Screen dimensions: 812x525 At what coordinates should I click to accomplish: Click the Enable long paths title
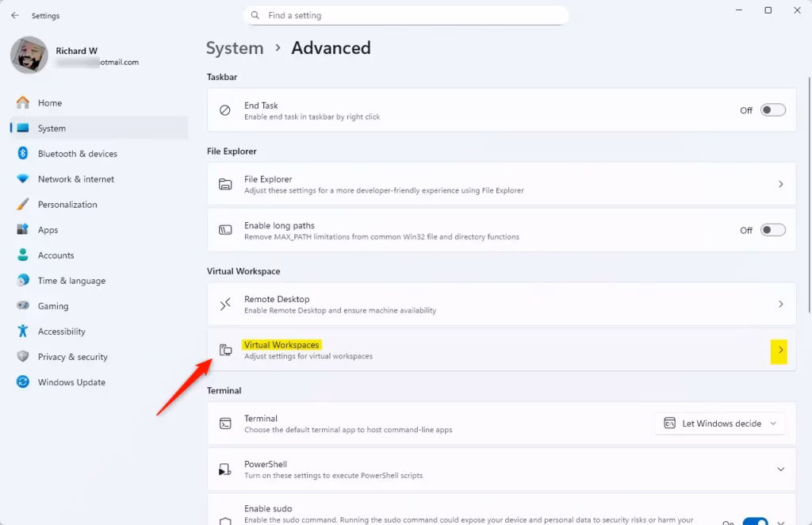(279, 225)
